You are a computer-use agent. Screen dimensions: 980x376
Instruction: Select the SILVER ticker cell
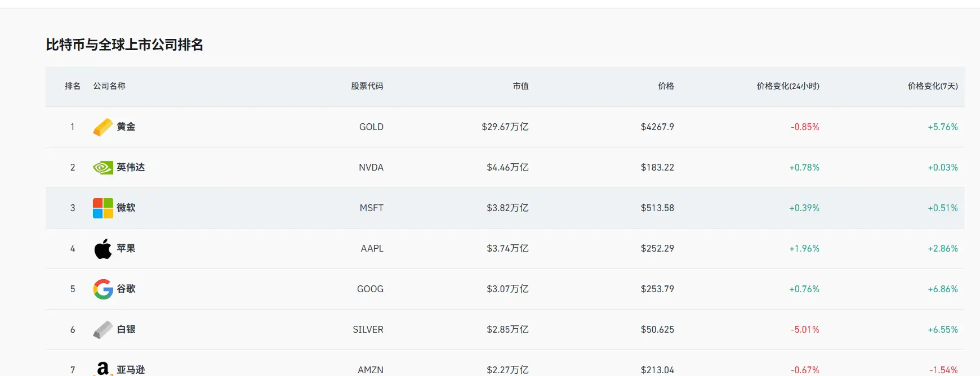click(368, 330)
